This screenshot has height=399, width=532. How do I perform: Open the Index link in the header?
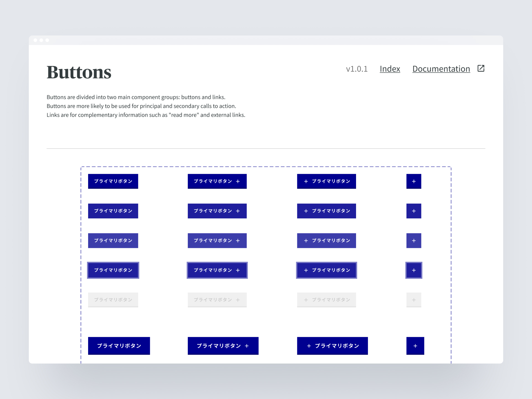coord(390,69)
